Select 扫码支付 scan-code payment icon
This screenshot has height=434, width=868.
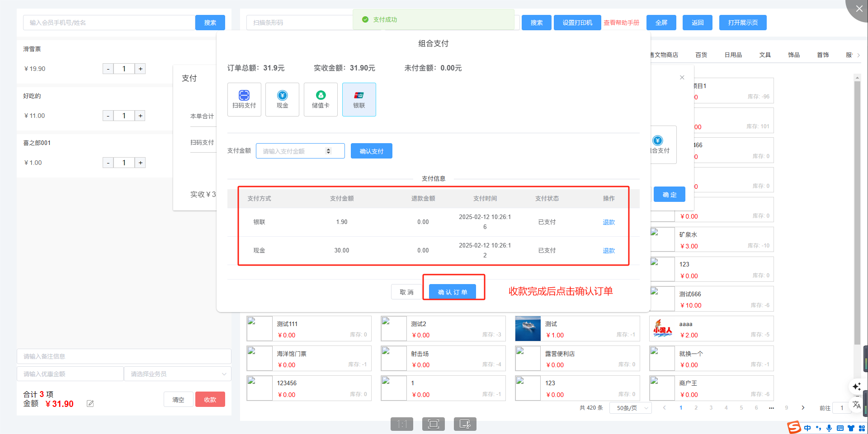pyautogui.click(x=244, y=99)
